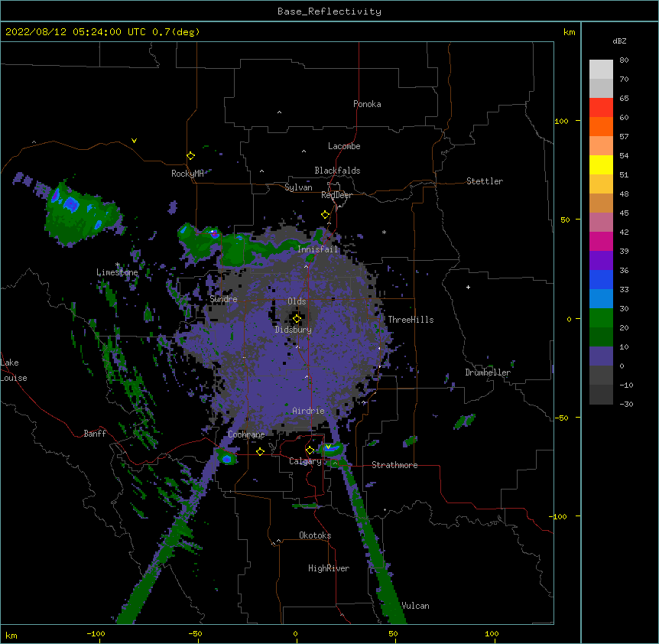Click the Stettler city label
The width and height of the screenshot is (659, 644).
point(485,181)
